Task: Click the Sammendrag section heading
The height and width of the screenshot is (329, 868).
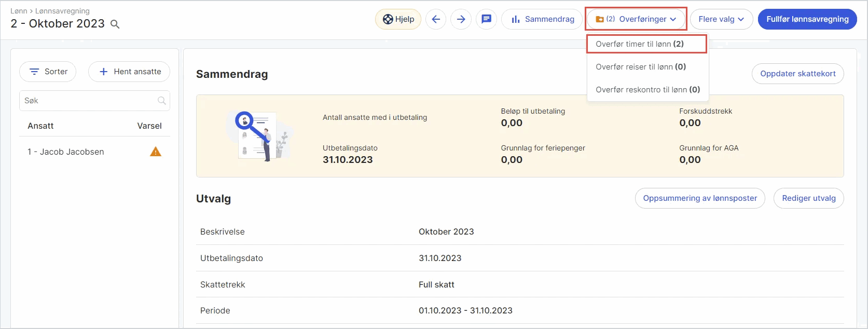Action: click(232, 74)
